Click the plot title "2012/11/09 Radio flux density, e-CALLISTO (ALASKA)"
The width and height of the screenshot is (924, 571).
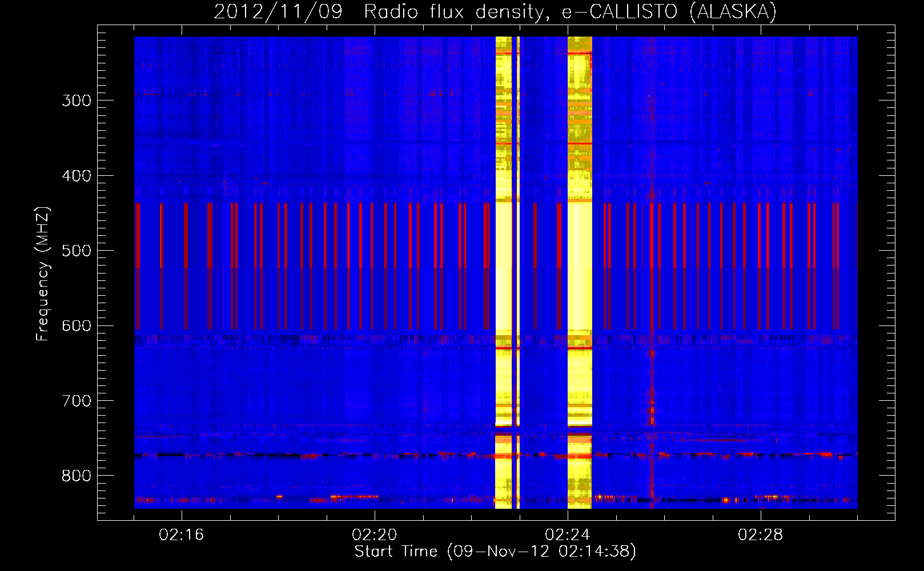pos(495,11)
